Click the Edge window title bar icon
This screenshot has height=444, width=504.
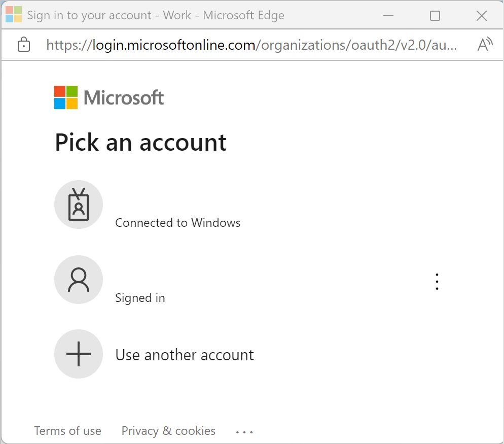(14, 15)
